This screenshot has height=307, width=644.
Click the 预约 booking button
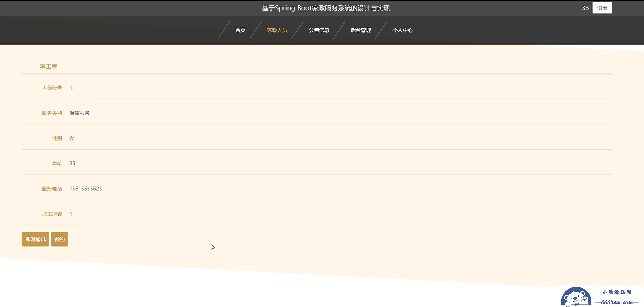pyautogui.click(x=60, y=239)
